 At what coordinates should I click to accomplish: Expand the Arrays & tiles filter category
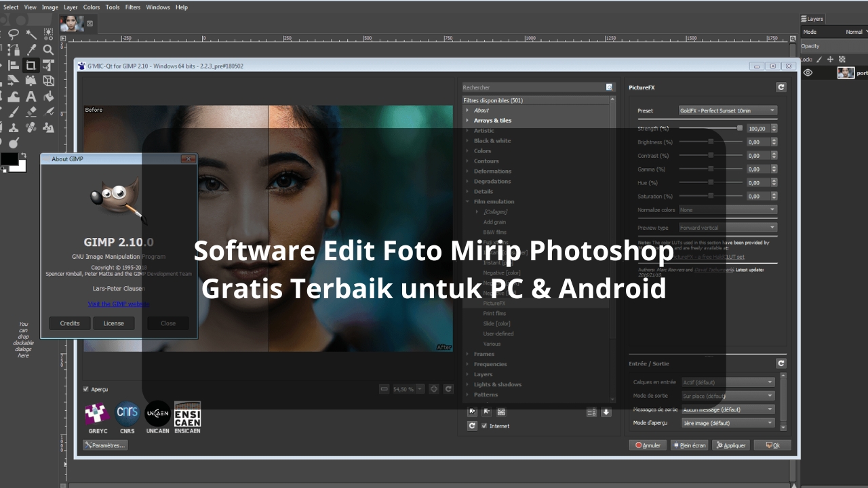pyautogui.click(x=467, y=121)
